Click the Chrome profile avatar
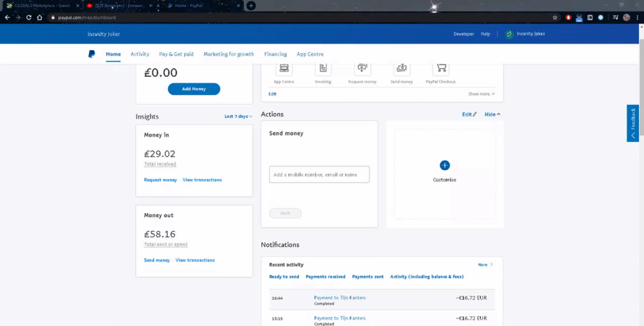644x326 pixels. point(627,17)
